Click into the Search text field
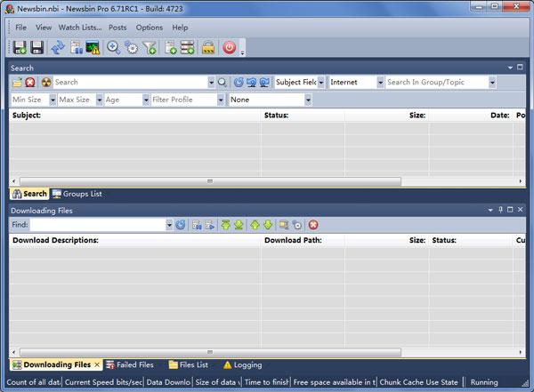 (x=131, y=83)
